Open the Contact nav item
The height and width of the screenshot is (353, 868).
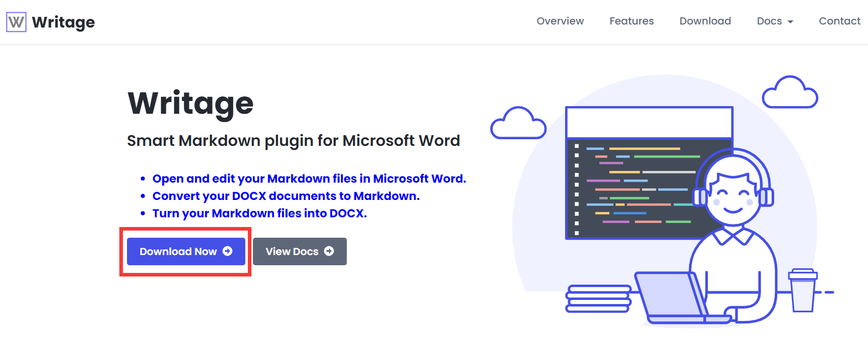[839, 21]
